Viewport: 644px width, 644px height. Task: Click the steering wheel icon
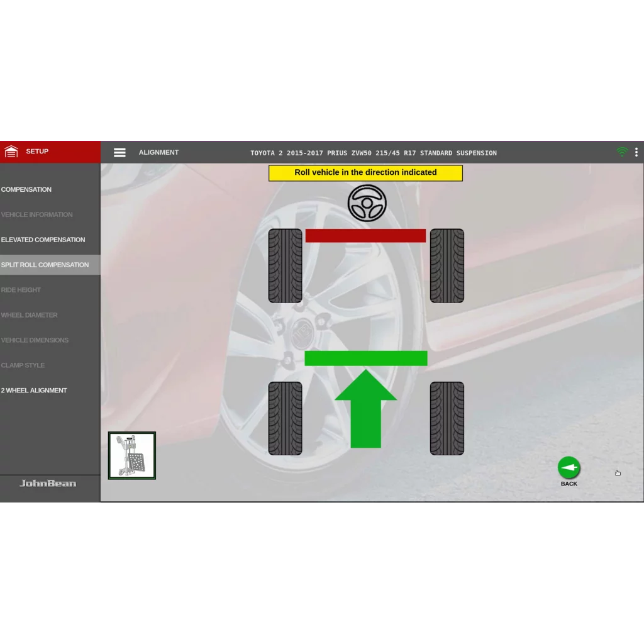pos(367,203)
